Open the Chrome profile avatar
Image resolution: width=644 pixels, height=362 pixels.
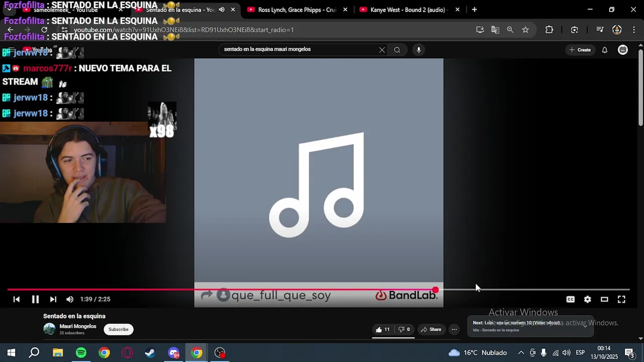(x=617, y=30)
